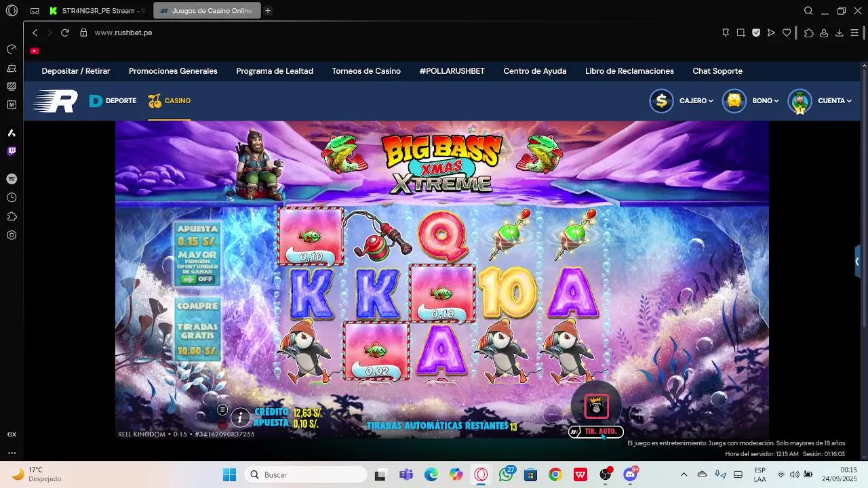Open the downloads toolbar icon
Screen dimensions: 868x488
[x=840, y=33]
